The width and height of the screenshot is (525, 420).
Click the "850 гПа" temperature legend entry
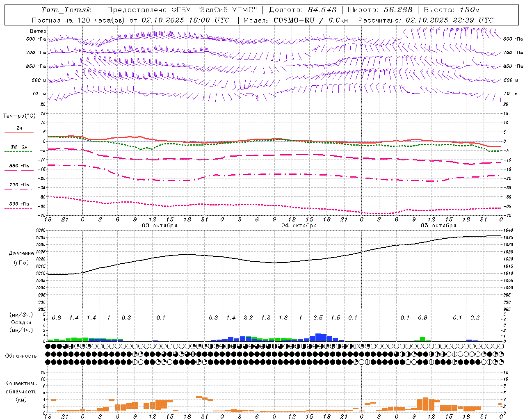[19, 166]
